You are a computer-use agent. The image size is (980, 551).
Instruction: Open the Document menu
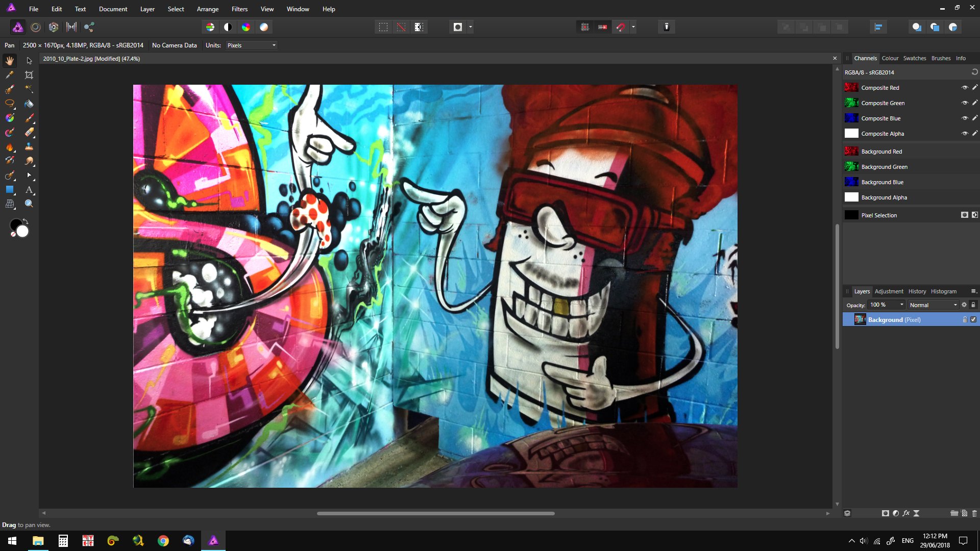[x=113, y=9]
